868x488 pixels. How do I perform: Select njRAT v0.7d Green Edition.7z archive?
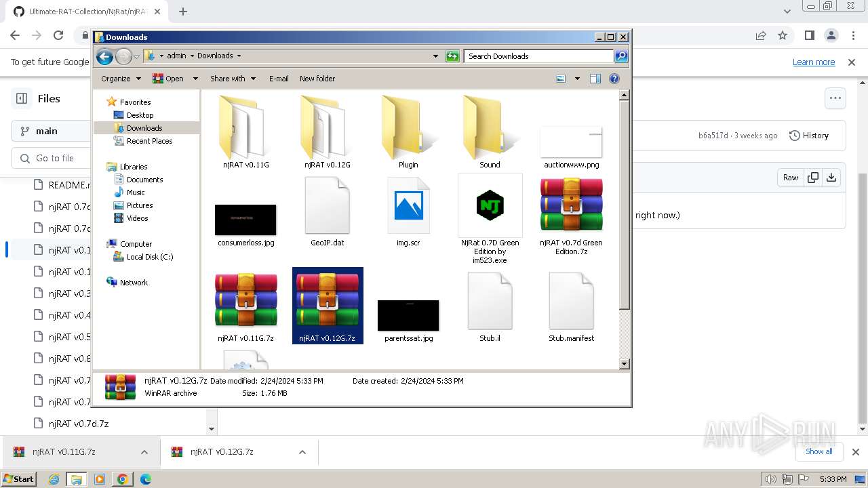tap(571, 216)
